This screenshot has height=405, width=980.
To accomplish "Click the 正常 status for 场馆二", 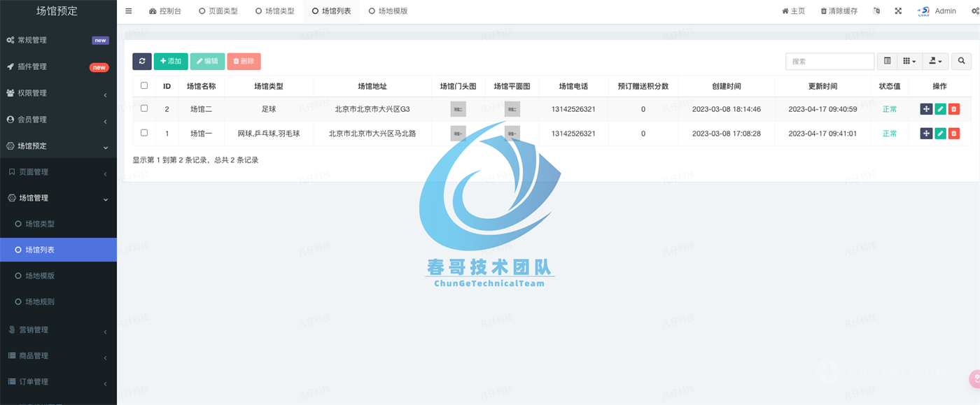I will coord(890,109).
